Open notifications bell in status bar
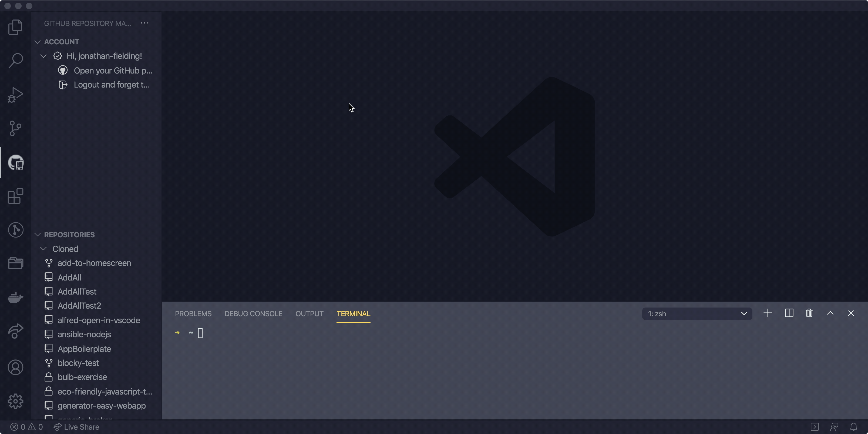This screenshot has height=434, width=868. point(853,427)
